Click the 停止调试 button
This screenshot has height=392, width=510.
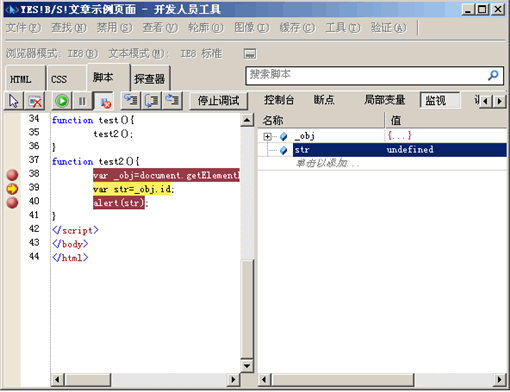pos(218,101)
